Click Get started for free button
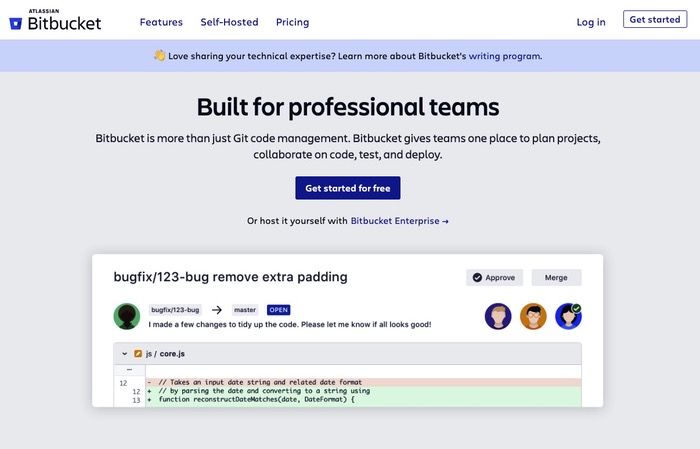700x449 pixels. pos(348,188)
